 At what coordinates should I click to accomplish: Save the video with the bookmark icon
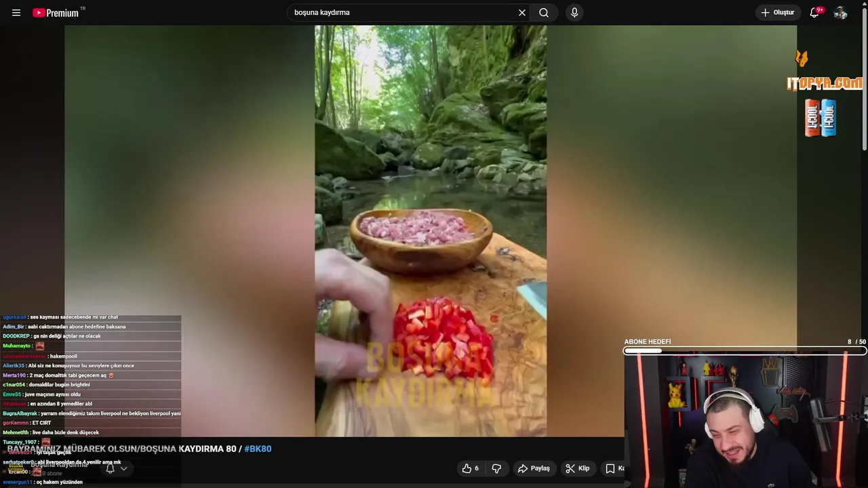(x=612, y=468)
